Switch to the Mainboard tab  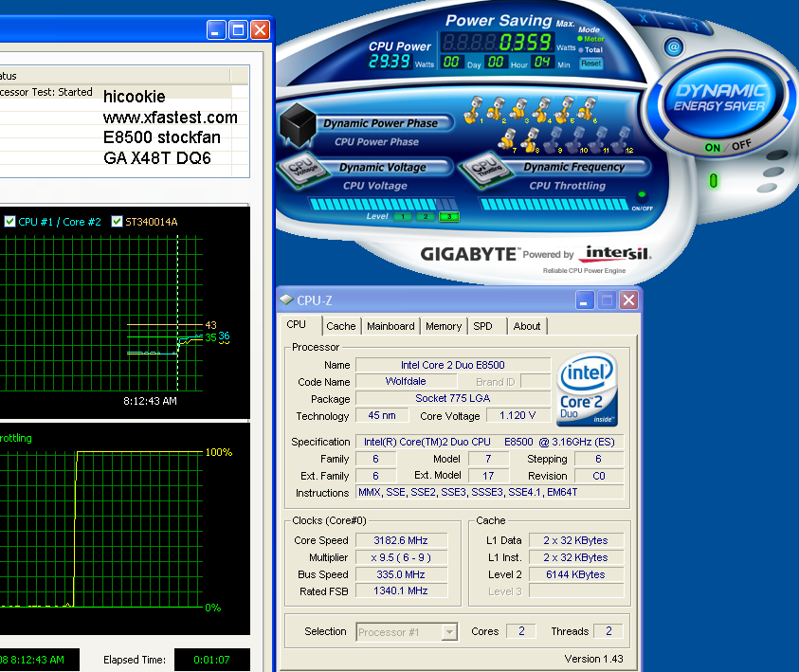[390, 326]
